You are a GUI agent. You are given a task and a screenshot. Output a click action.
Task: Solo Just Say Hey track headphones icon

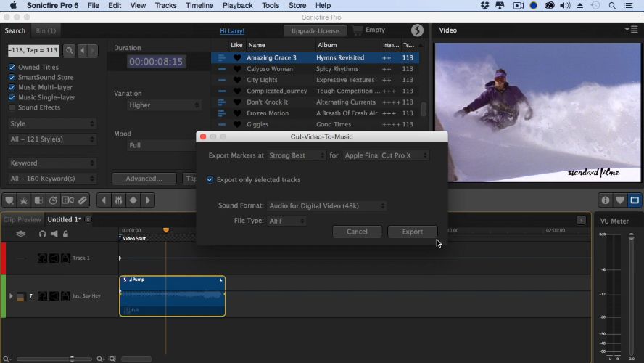click(x=42, y=296)
